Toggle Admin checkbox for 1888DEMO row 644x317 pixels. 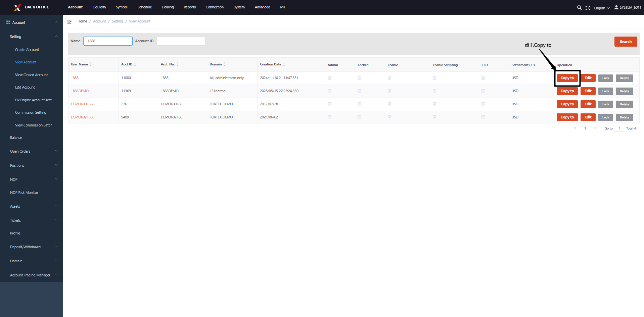click(329, 91)
